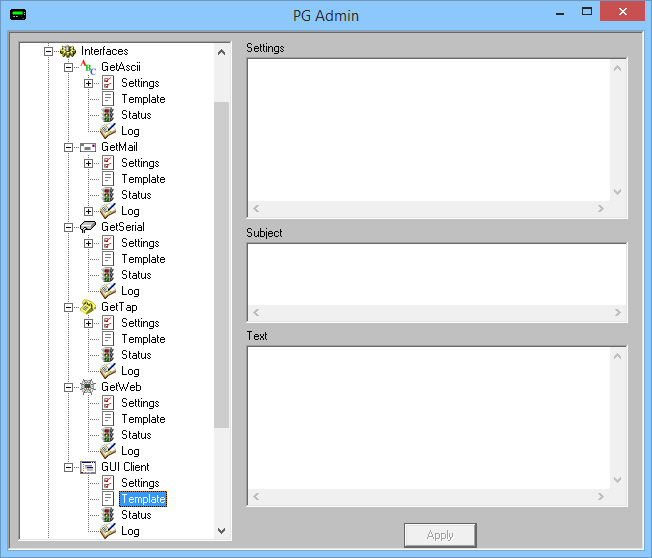The image size is (652, 558).
Task: Click the GetMail Settings checklist icon
Action: pyautogui.click(x=108, y=163)
